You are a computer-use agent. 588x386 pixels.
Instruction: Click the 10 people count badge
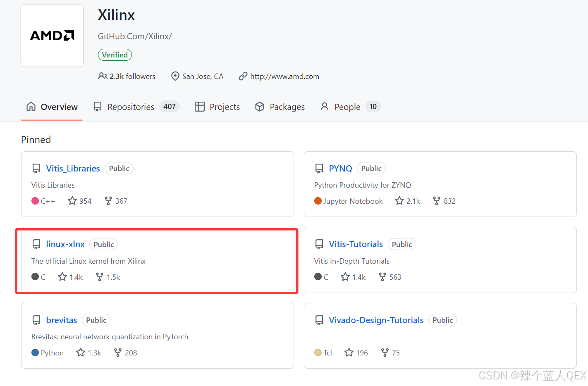(373, 107)
